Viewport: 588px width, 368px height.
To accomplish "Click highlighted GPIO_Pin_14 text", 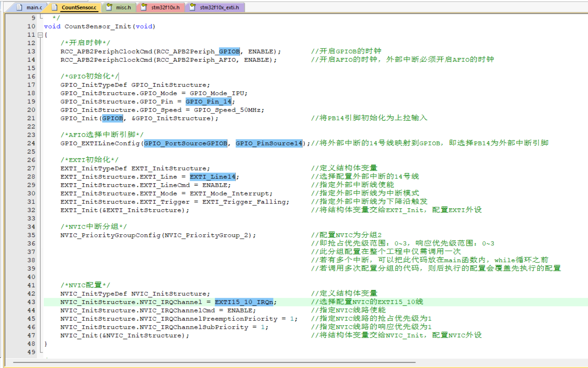I will click(x=208, y=101).
